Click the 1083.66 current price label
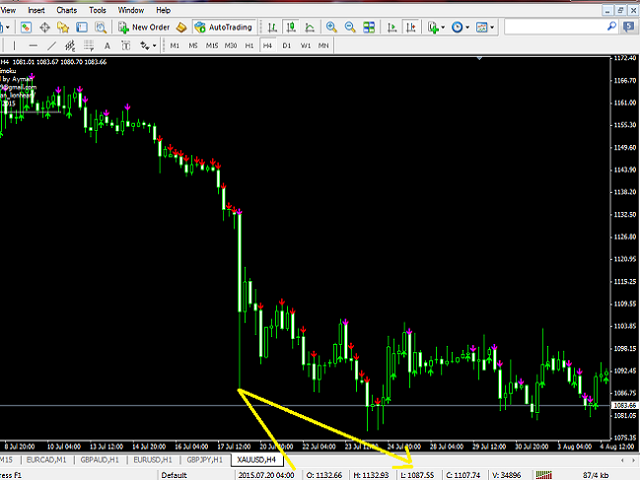Viewport: 640px width, 480px height. [625, 405]
